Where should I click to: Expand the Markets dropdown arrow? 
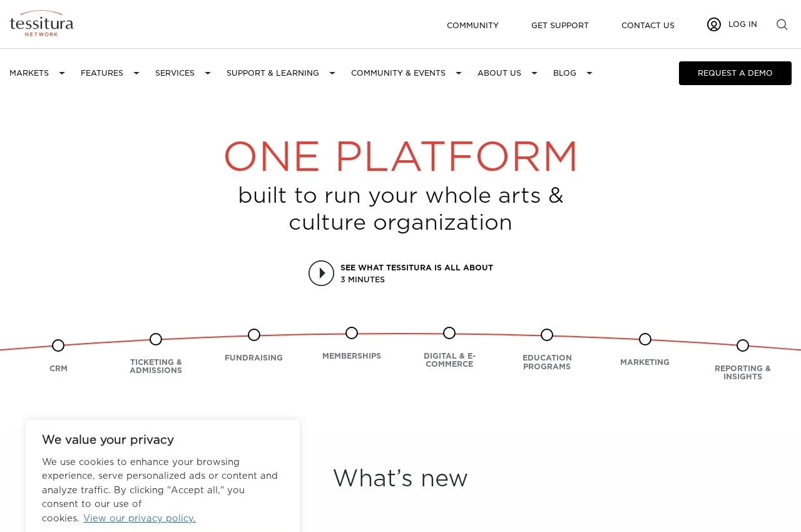tap(62, 73)
